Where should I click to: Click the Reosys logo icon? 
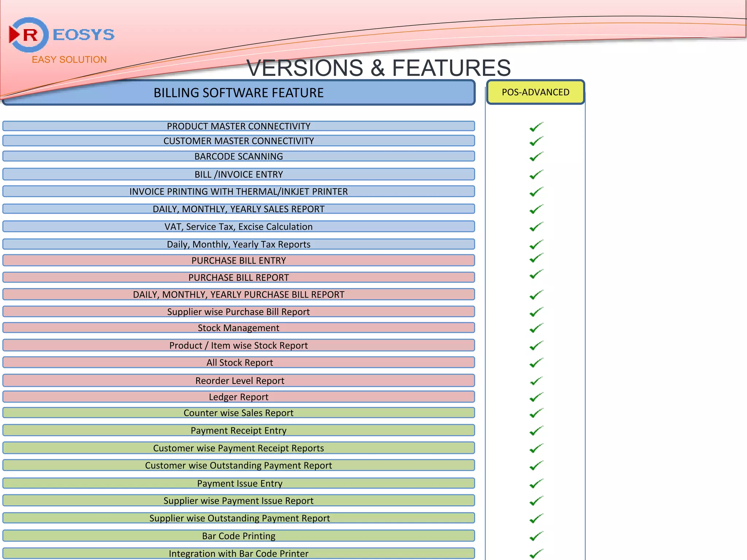[x=29, y=35]
